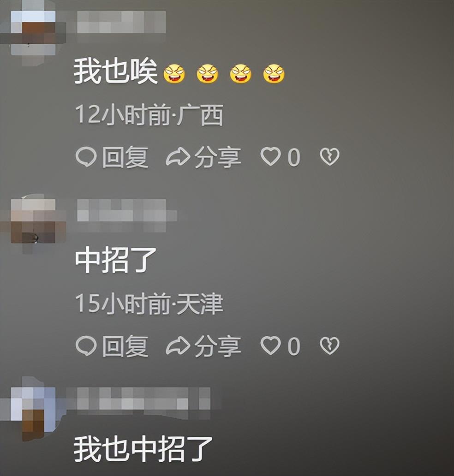The image size is (454, 476).
Task: Like the 中招了 comment with heart icon
Action: (270, 346)
